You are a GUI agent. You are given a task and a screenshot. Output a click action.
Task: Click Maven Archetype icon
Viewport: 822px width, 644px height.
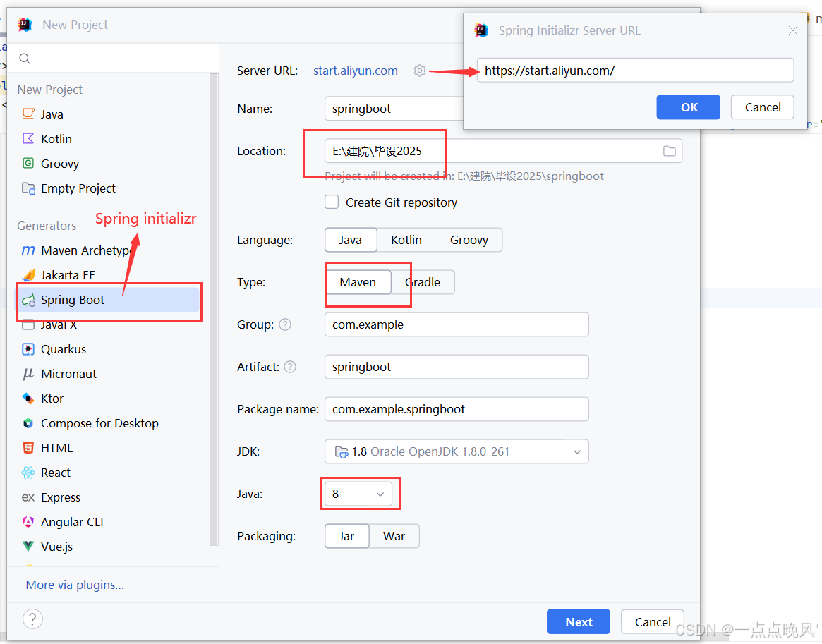point(28,250)
